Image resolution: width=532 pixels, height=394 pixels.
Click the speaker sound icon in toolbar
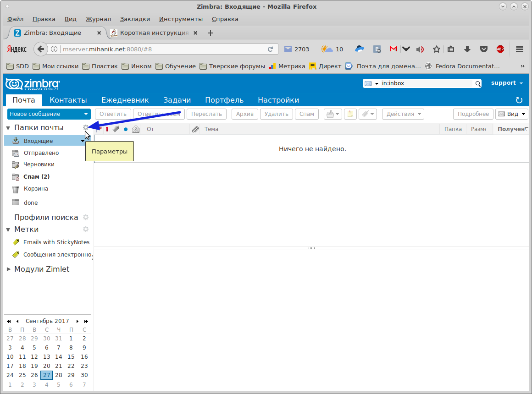coord(420,49)
